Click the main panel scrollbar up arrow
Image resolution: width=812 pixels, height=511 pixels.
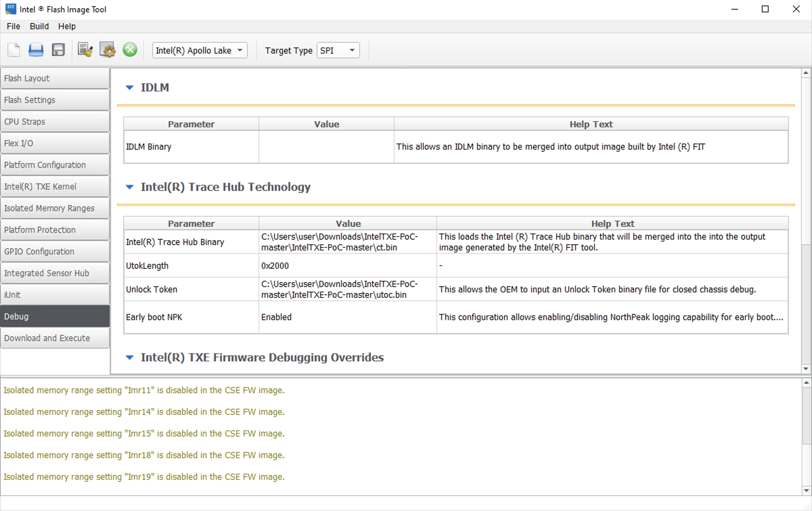click(806, 73)
